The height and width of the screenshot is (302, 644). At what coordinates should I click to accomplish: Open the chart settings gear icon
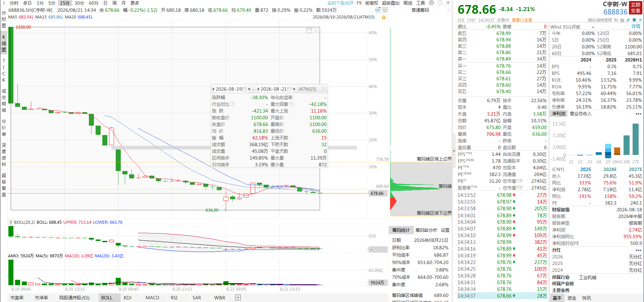431,3
